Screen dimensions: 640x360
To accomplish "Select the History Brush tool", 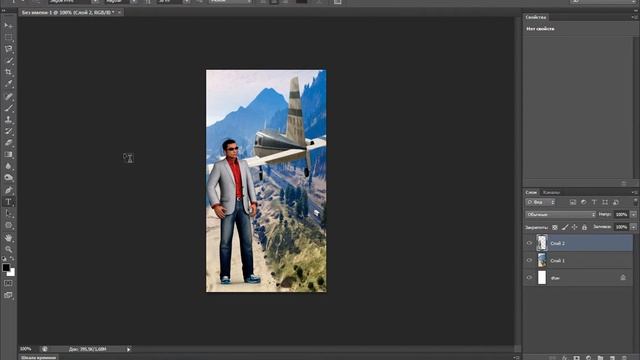I will pyautogui.click(x=8, y=131).
